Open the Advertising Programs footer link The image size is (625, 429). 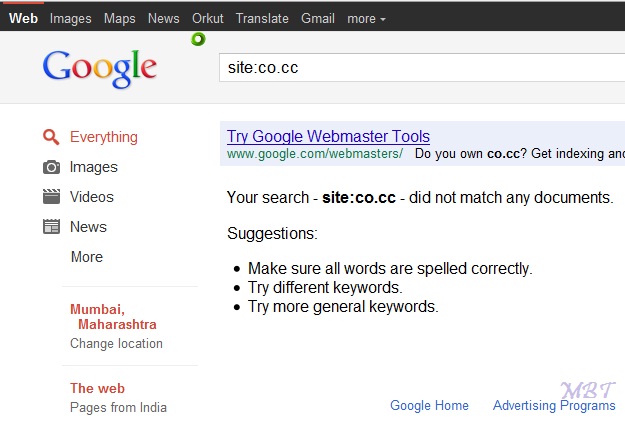554,405
